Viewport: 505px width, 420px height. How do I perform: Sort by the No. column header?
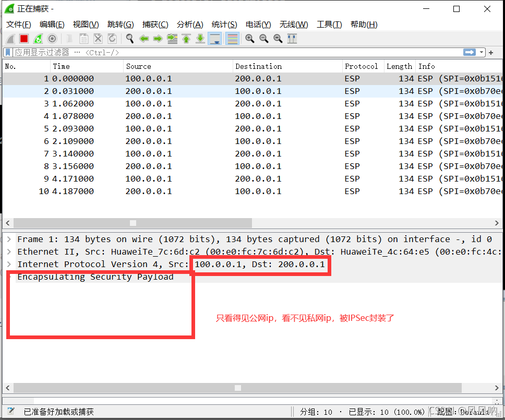click(27, 66)
